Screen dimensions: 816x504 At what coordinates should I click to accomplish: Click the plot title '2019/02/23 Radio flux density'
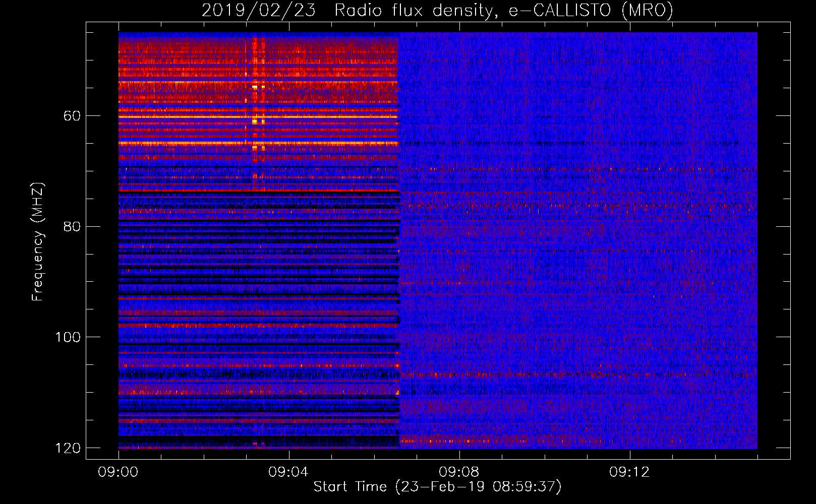coord(437,10)
